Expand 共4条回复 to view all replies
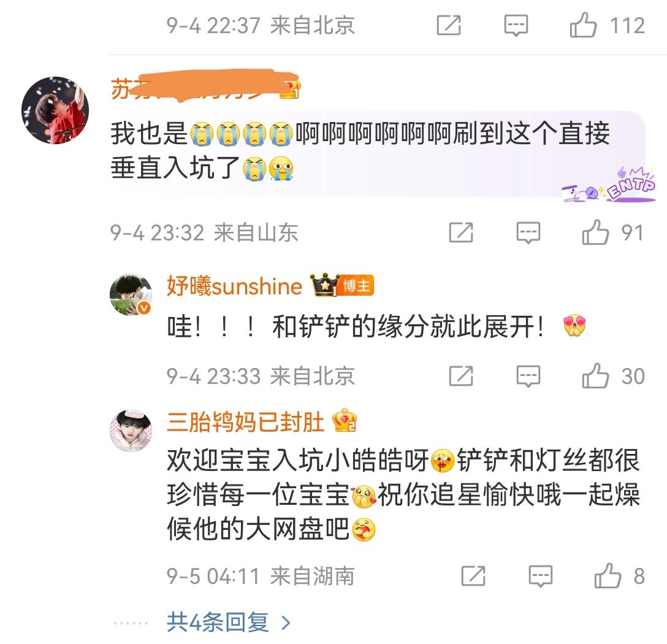The image size is (667, 644). point(218,623)
